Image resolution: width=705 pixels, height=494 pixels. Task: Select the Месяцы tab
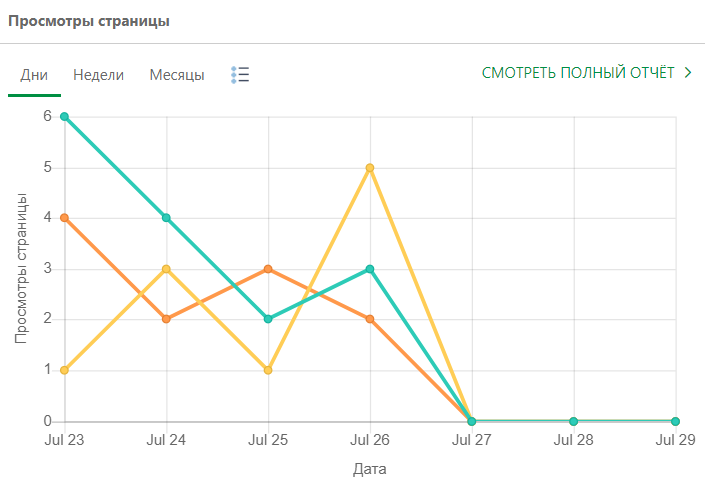coord(177,75)
